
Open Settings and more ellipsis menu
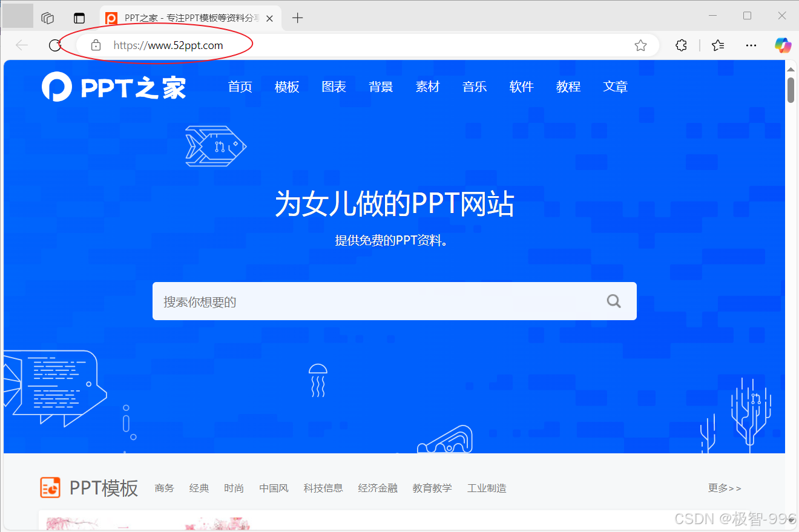751,45
